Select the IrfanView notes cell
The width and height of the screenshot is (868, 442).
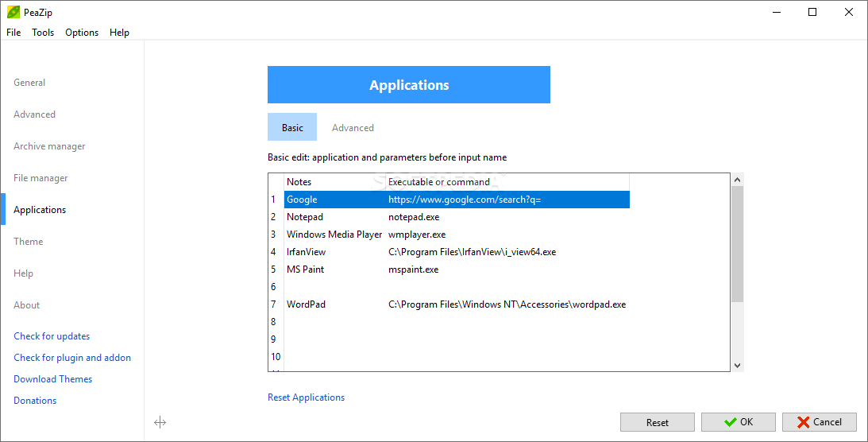(x=335, y=252)
